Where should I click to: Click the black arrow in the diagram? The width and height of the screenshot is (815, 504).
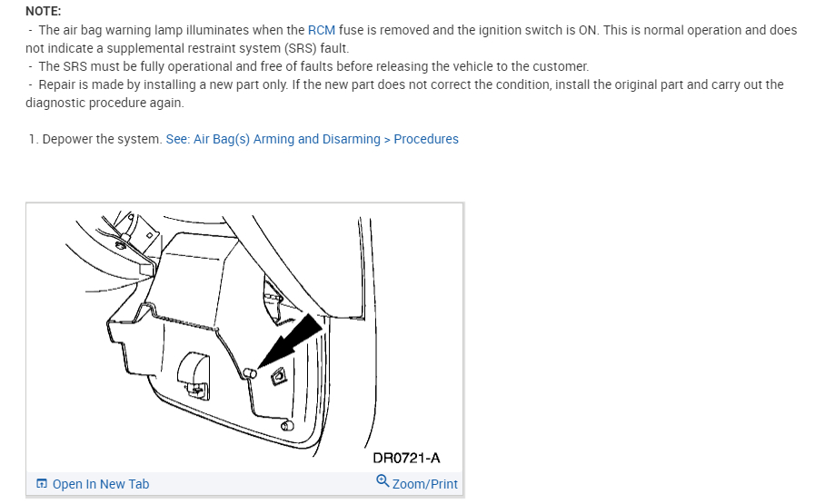tap(291, 341)
